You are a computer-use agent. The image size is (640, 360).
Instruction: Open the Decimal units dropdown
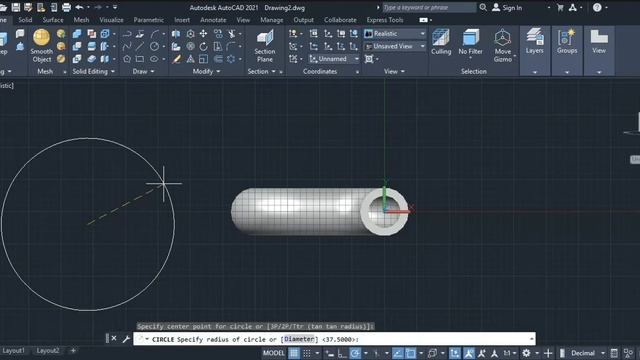[x=587, y=353]
